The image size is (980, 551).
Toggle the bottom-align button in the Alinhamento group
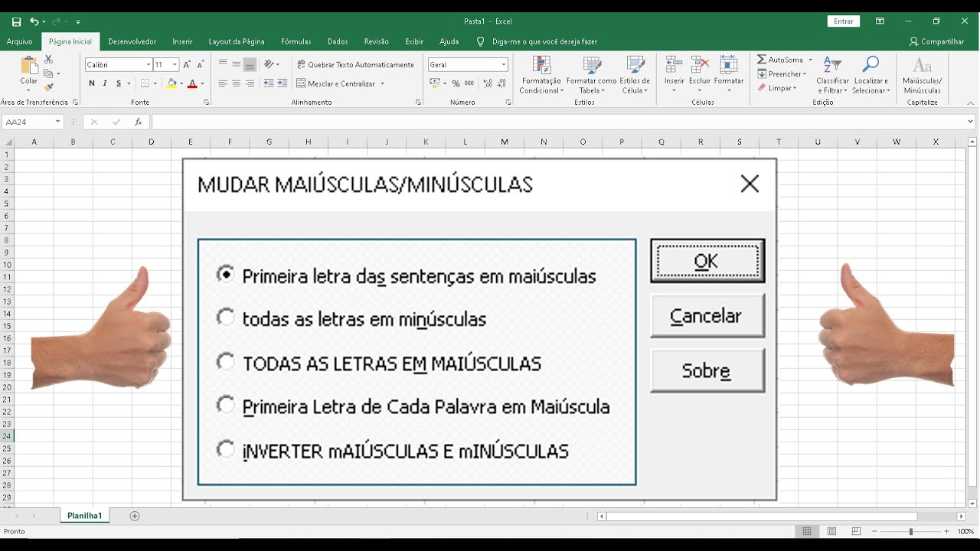[x=249, y=64]
